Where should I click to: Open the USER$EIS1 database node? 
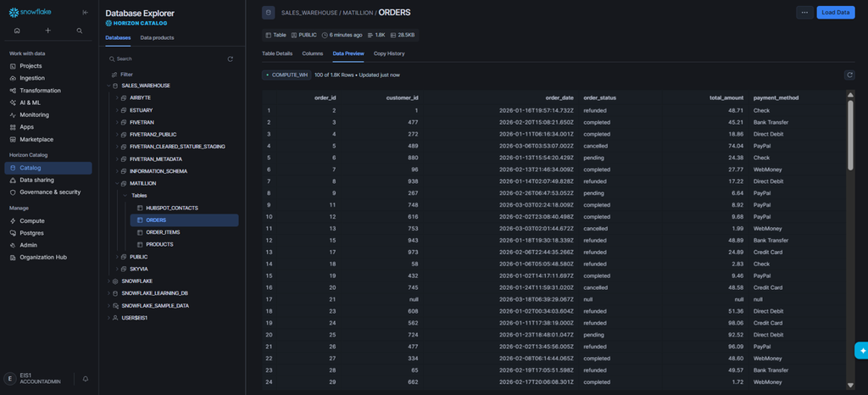(x=134, y=318)
